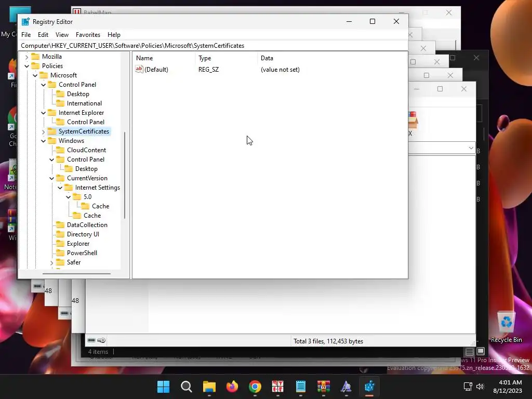Expand the Safer key
This screenshot has width=532, height=399.
point(51,262)
